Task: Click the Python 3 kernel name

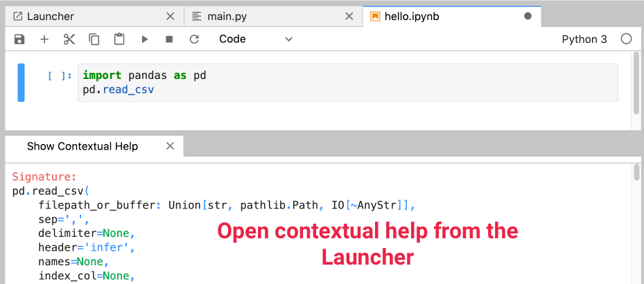Action: [x=584, y=39]
